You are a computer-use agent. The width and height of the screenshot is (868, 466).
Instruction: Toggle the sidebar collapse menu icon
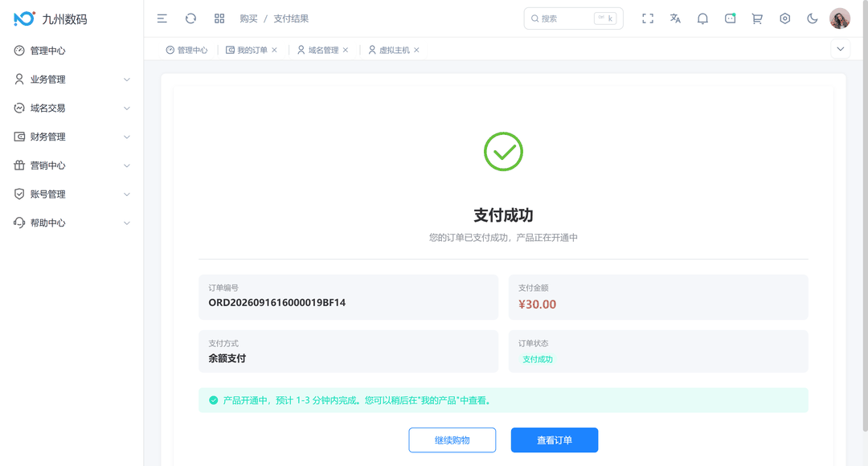pyautogui.click(x=162, y=18)
